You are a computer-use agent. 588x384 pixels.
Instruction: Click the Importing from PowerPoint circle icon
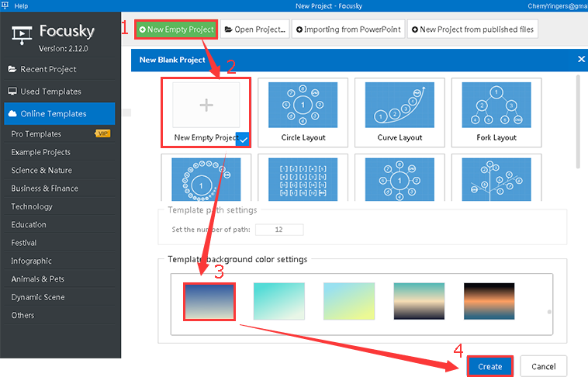(x=299, y=29)
